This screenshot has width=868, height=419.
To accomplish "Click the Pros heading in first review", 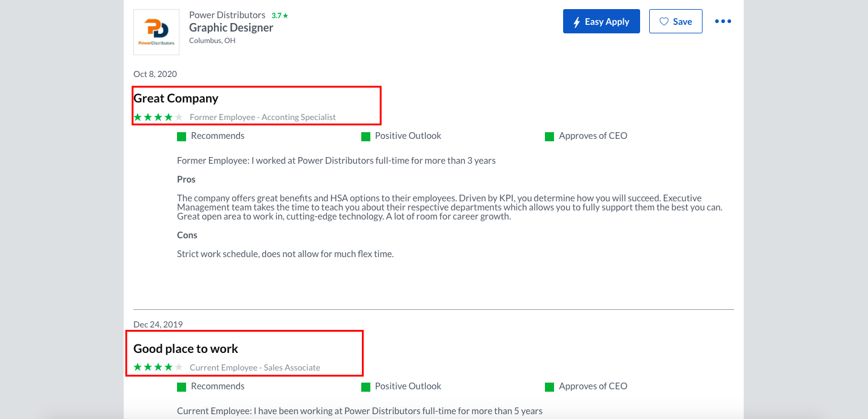I will point(186,179).
